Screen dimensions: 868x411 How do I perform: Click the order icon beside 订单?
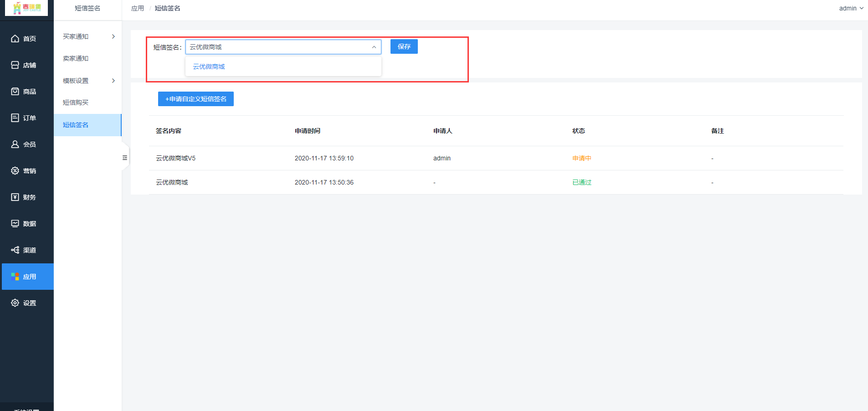click(15, 118)
